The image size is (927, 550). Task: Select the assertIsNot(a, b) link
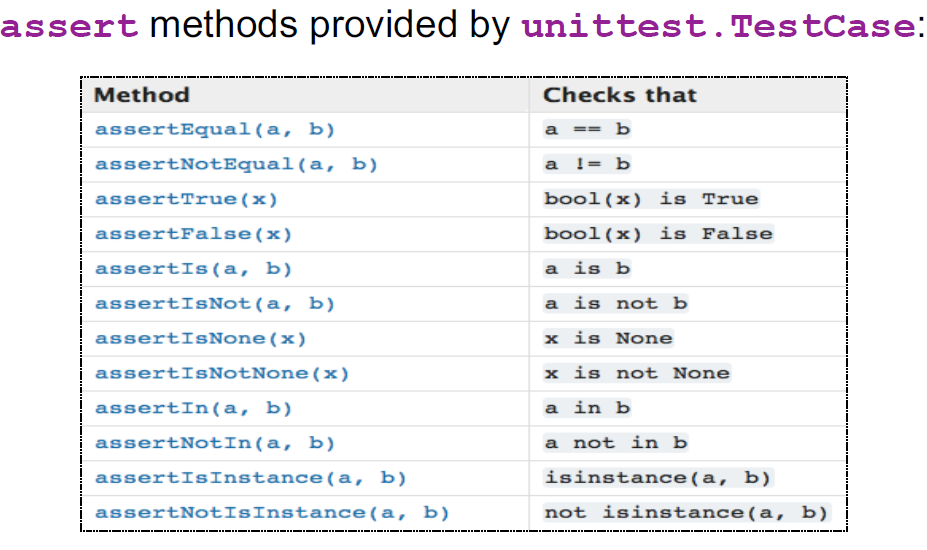click(x=215, y=304)
